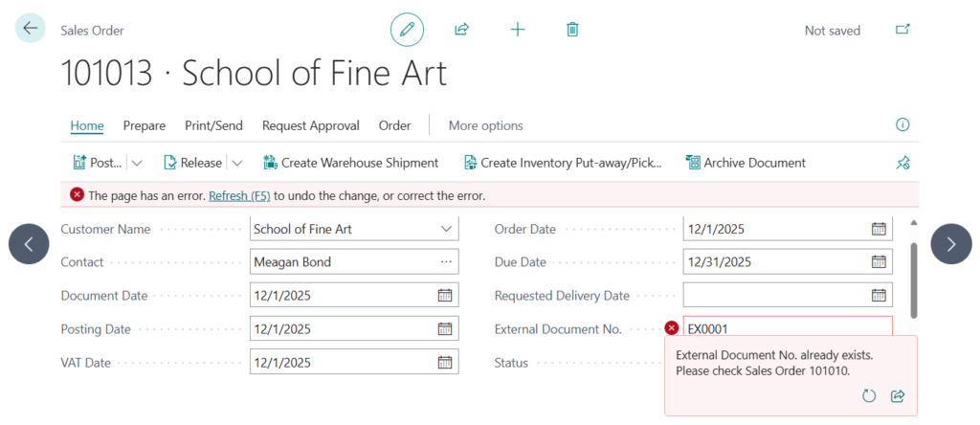Click the trash delete icon

click(x=572, y=30)
